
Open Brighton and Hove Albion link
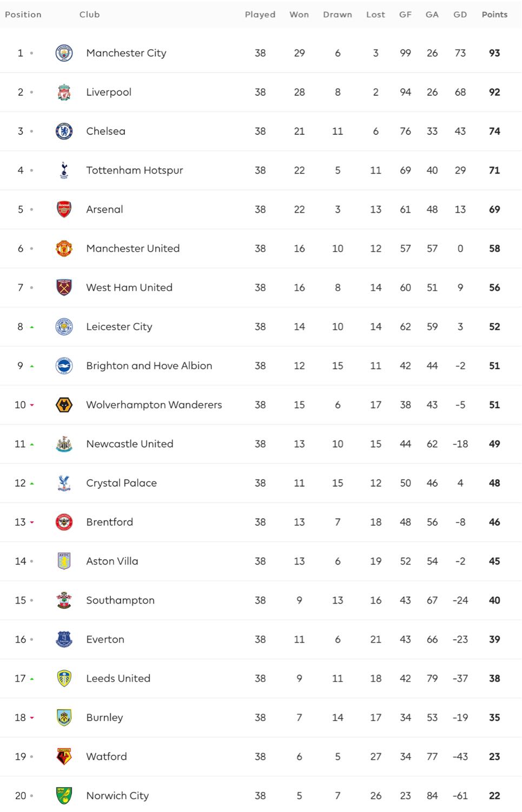pyautogui.click(x=149, y=365)
